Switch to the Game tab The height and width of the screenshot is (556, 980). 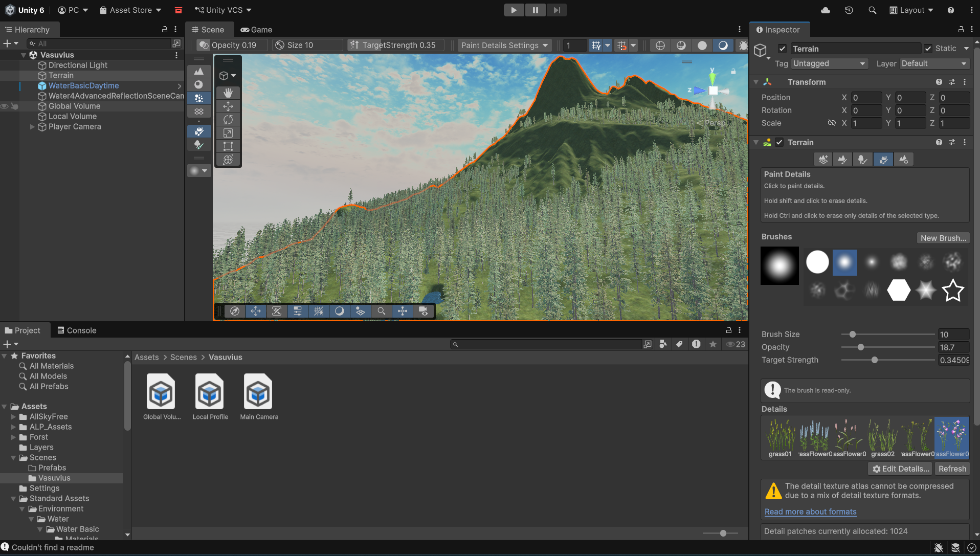coord(257,30)
